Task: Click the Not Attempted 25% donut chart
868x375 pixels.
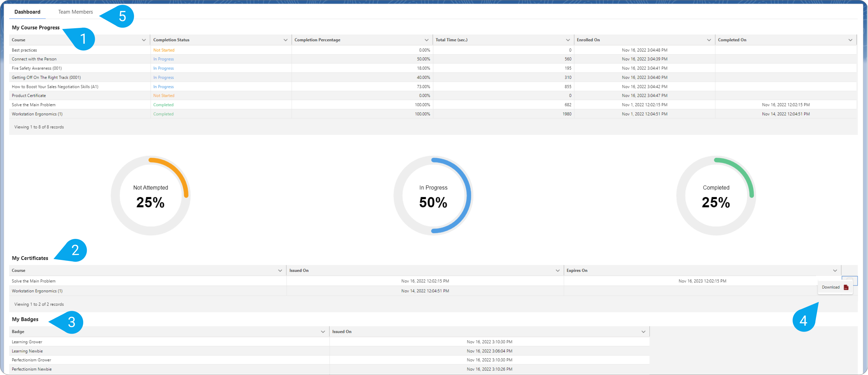Action: point(151,196)
